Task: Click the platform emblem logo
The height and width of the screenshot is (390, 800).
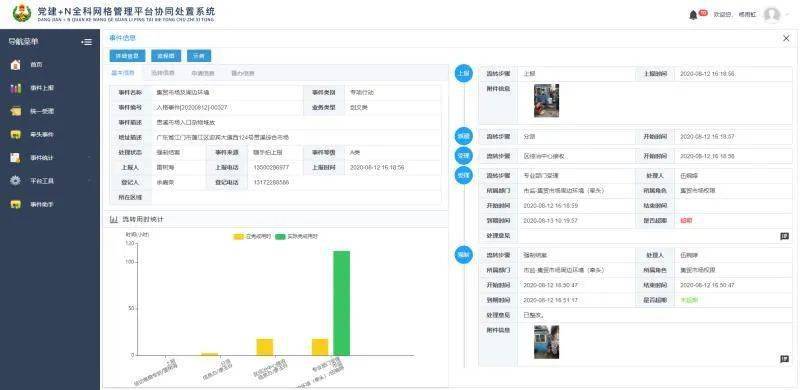Action: [21, 14]
